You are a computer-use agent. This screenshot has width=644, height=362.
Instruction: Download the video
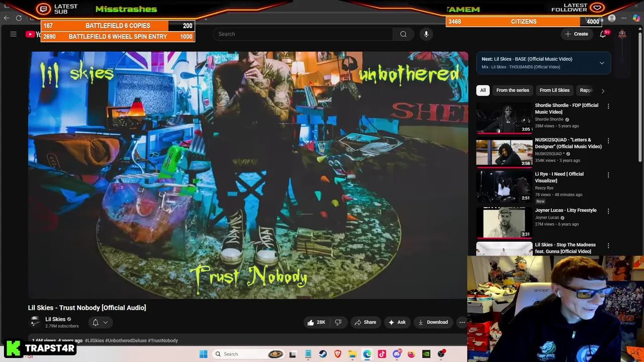tap(433, 322)
